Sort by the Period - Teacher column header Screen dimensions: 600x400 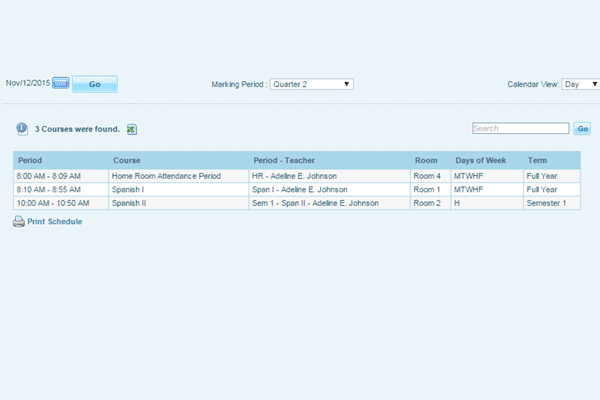(284, 160)
